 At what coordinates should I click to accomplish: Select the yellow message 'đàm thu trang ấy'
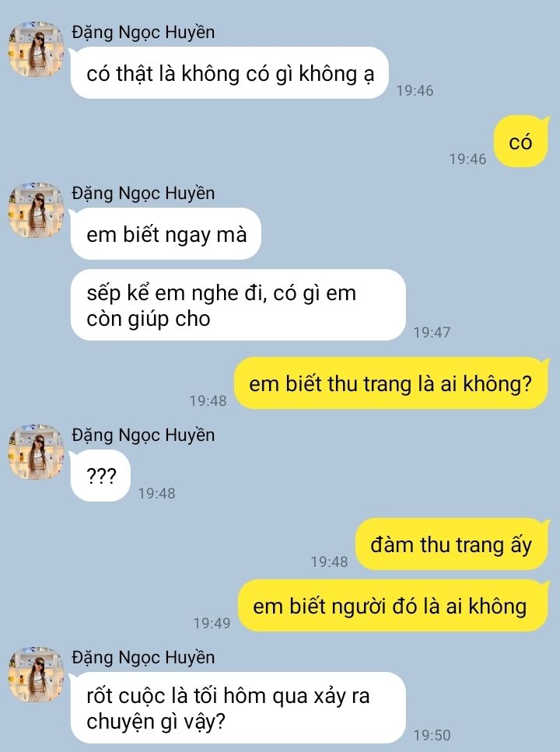[452, 544]
